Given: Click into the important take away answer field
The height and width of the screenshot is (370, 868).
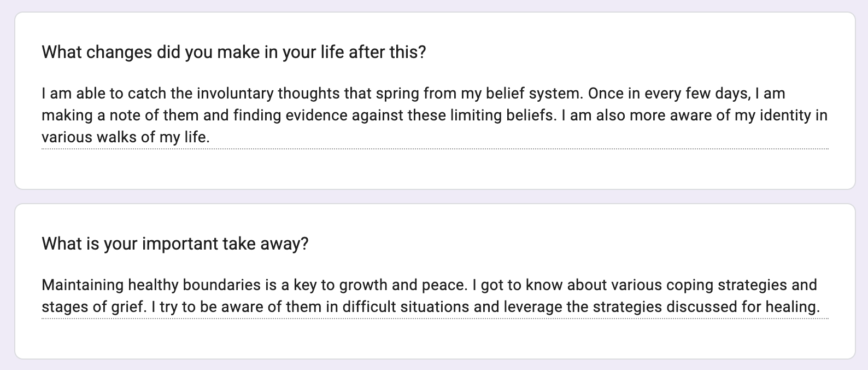Looking at the screenshot, I should pos(435,296).
